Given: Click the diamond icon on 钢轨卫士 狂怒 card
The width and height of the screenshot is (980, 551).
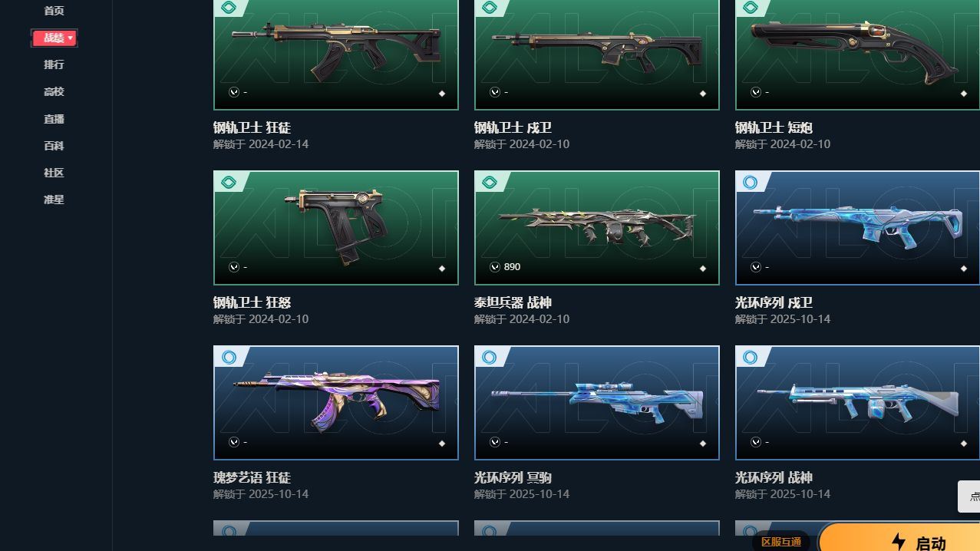Looking at the screenshot, I should point(442,269).
